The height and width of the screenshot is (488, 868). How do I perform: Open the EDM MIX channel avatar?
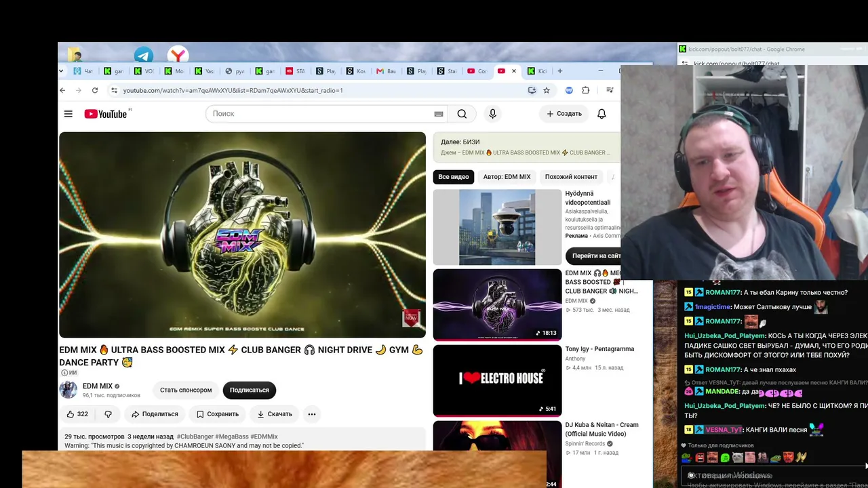(x=68, y=390)
